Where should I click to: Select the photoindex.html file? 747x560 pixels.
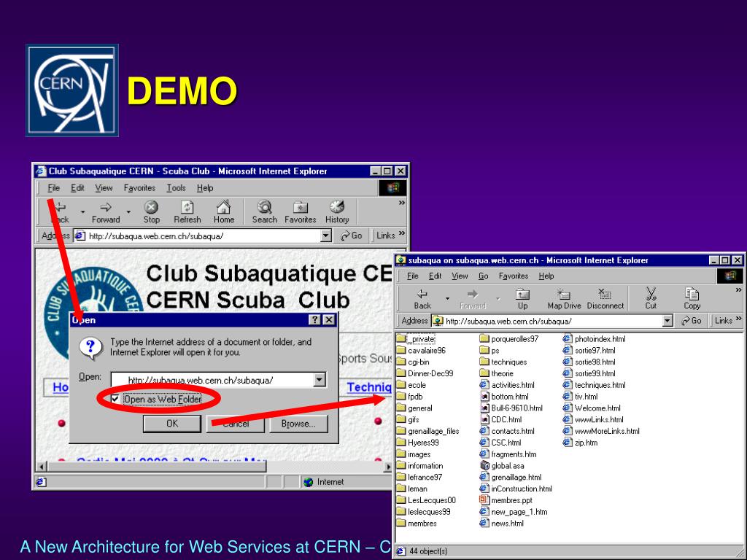pyautogui.click(x=594, y=339)
